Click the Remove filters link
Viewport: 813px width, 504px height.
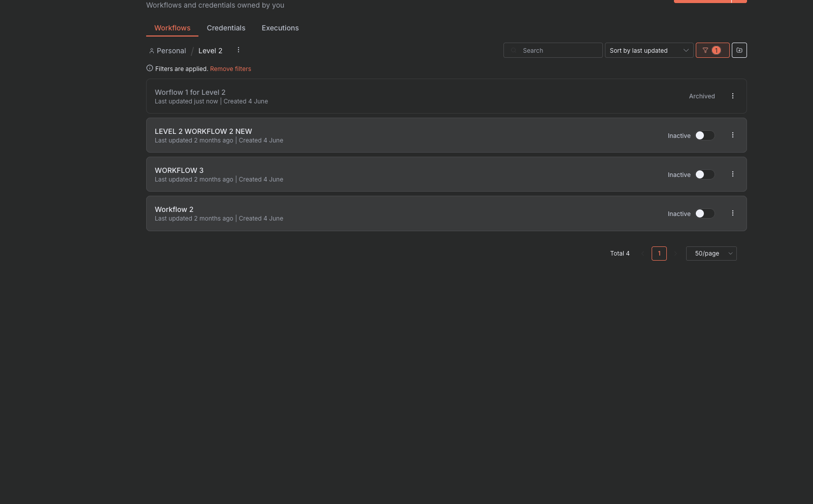point(230,69)
